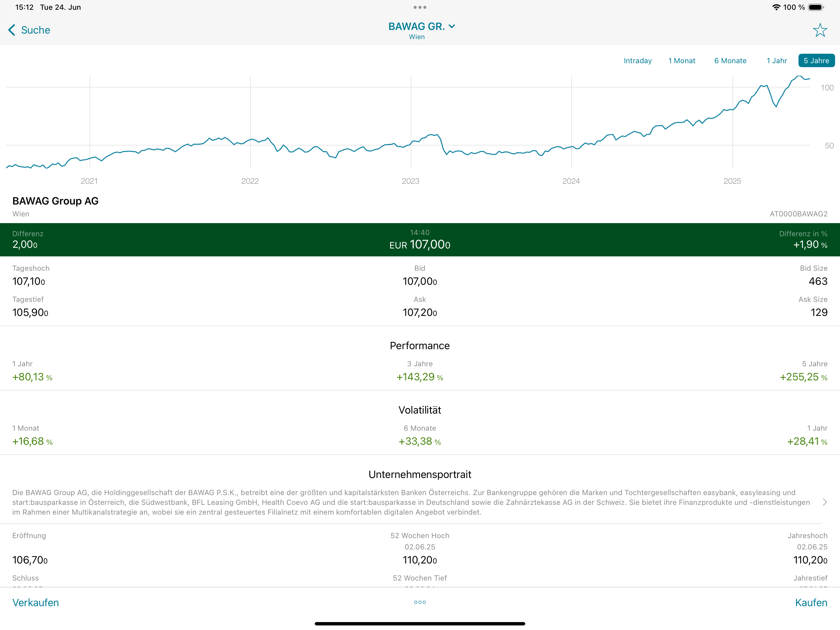This screenshot has width=840, height=630.
Task: Open the company portrait description text
Action: 411,502
